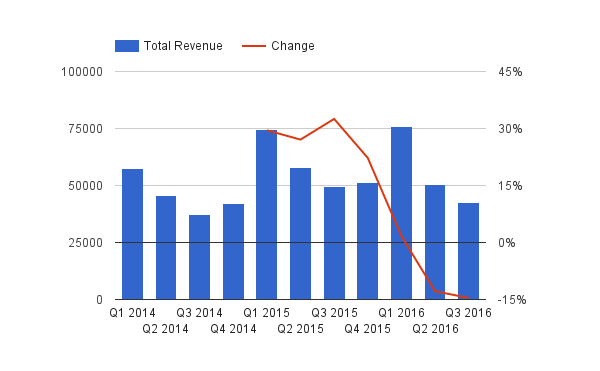The width and height of the screenshot is (600, 371).
Task: Click the Q2 2015 revenue bar
Action: click(x=300, y=234)
